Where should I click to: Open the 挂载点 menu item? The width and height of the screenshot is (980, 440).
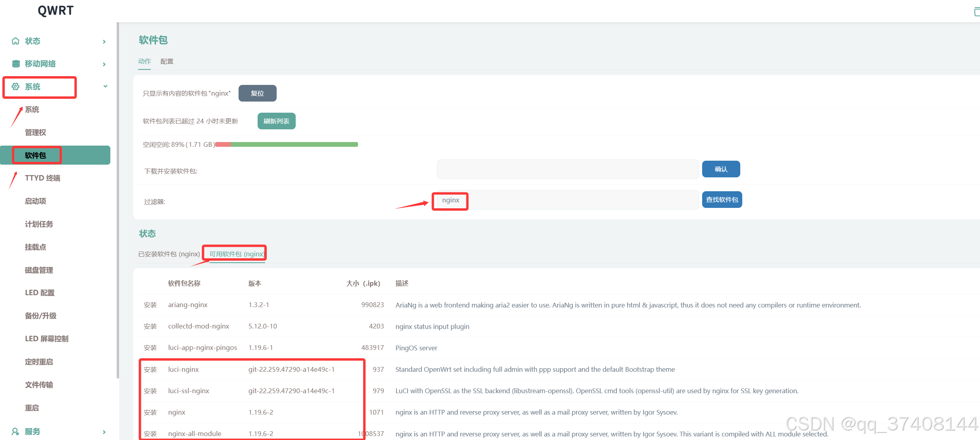click(x=35, y=247)
